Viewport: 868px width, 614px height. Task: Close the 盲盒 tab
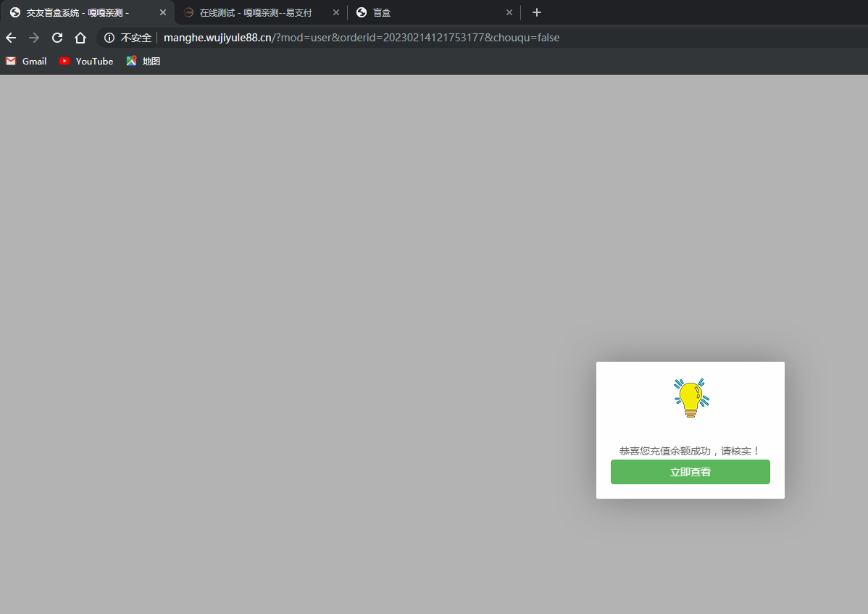click(x=509, y=13)
